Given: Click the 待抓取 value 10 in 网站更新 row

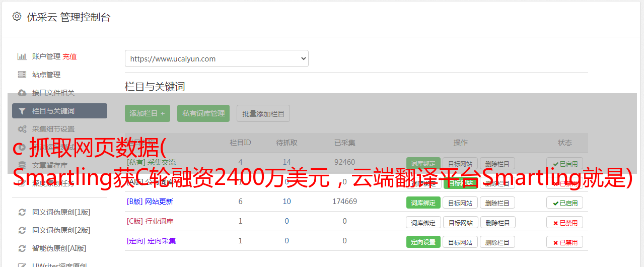Looking at the screenshot, I should [x=287, y=202].
